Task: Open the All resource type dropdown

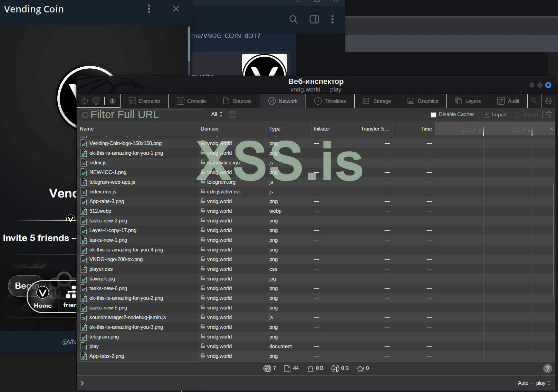Action: pyautogui.click(x=217, y=114)
